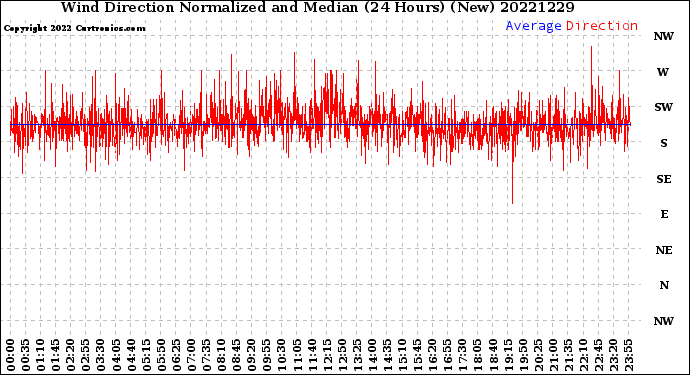
Task: Click the 18:40 time axis label
Action: point(492,355)
